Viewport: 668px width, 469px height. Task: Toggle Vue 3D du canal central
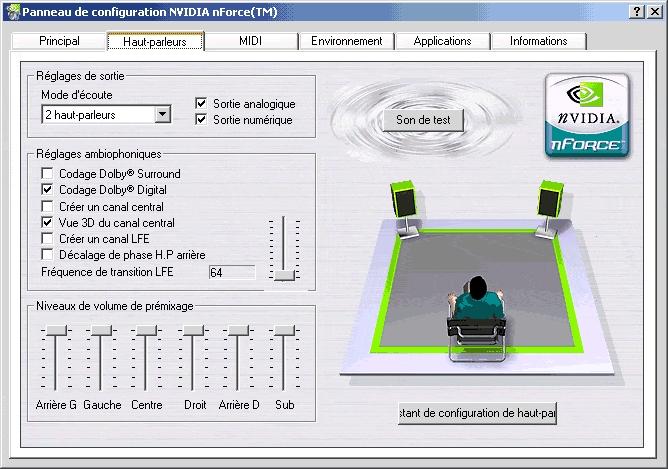pyautogui.click(x=47, y=223)
